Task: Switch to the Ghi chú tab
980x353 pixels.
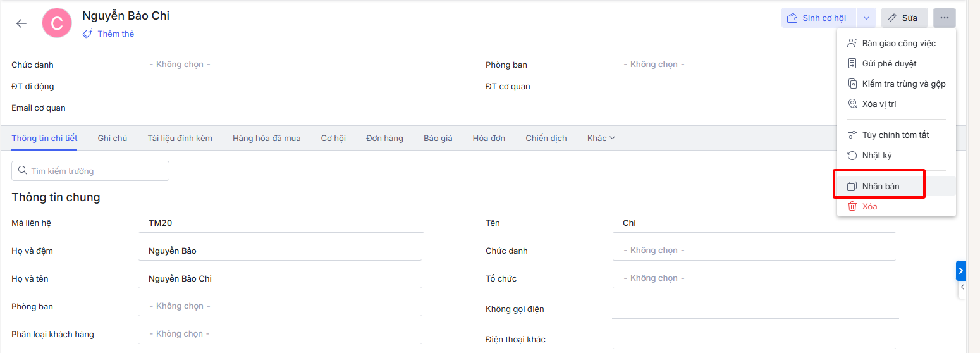Action: tap(113, 139)
